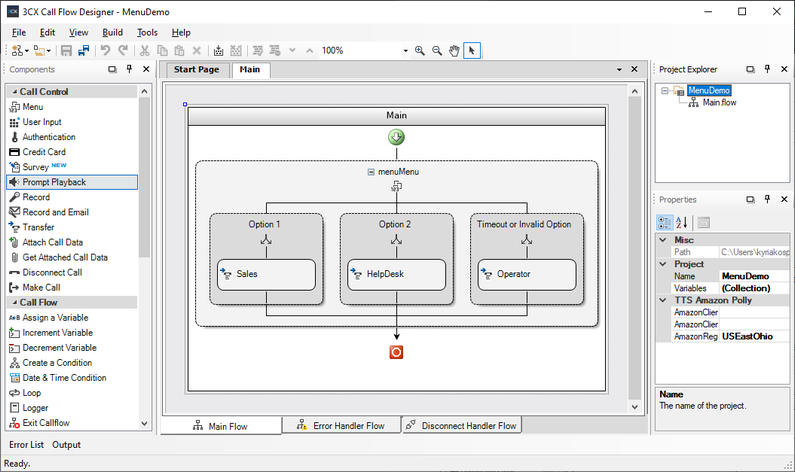Click the Paste toolbar icon
This screenshot has height=472, width=795.
[x=179, y=51]
